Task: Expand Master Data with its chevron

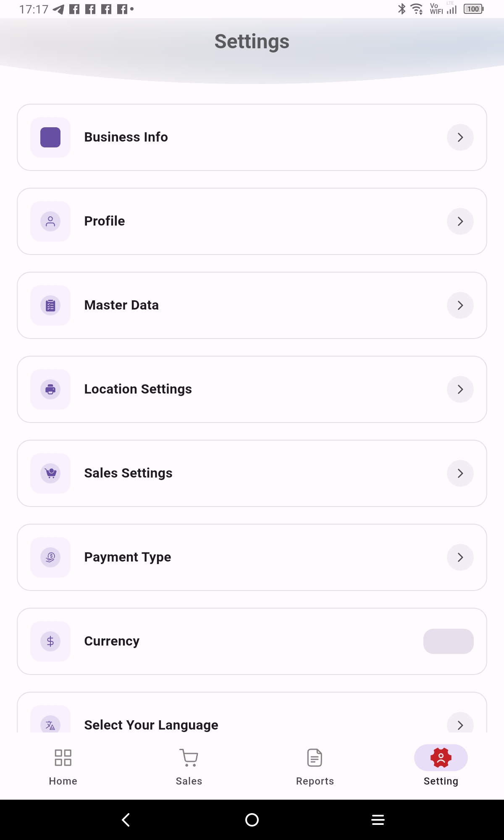Action: tap(460, 305)
